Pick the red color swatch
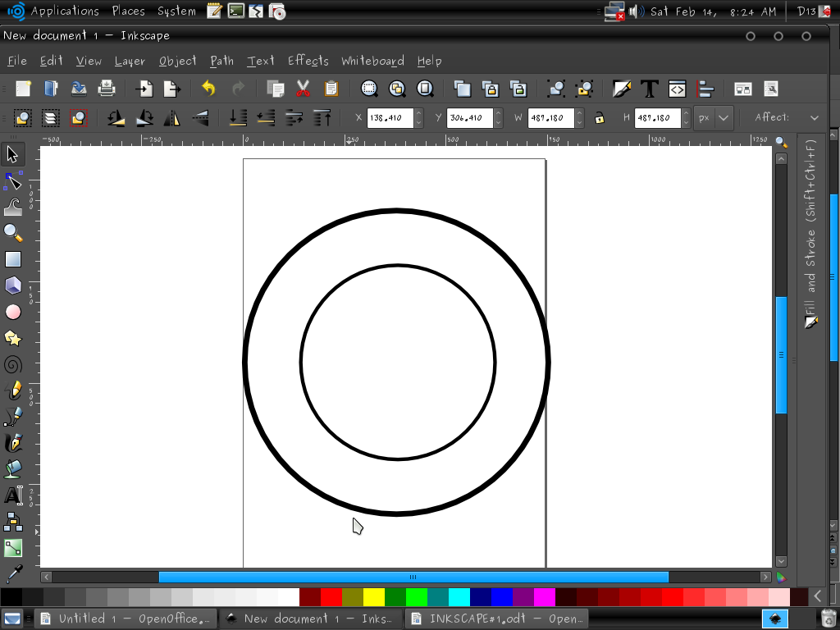This screenshot has height=630, width=840. tap(331, 597)
